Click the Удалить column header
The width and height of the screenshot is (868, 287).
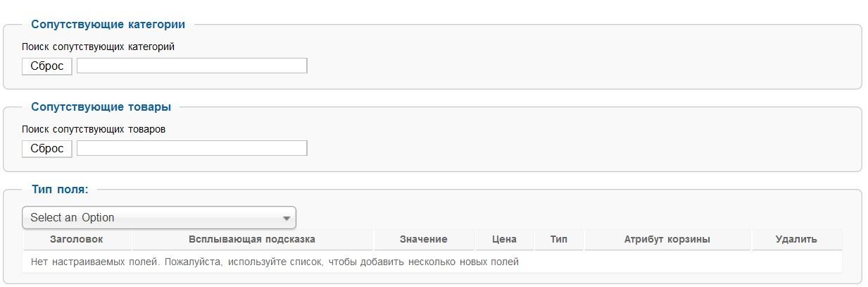click(x=796, y=240)
